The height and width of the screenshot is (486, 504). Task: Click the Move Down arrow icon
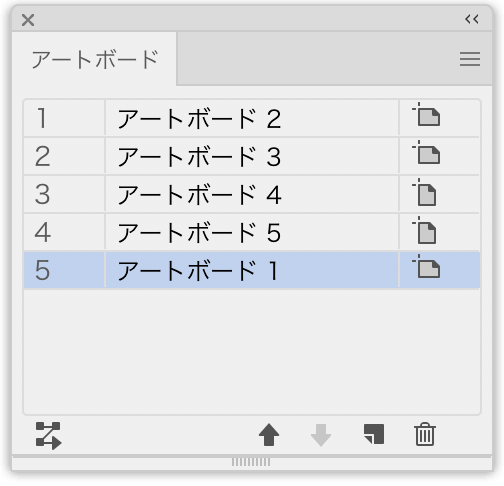tap(321, 435)
